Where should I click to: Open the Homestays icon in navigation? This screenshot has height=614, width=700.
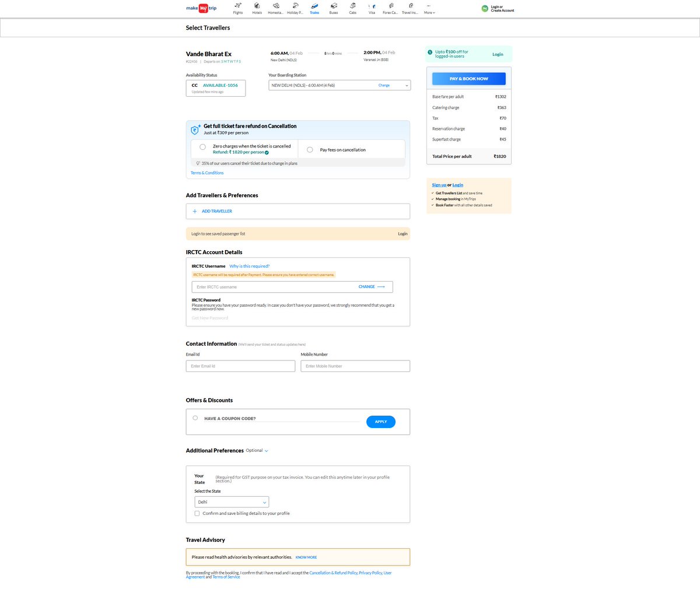[x=276, y=6]
